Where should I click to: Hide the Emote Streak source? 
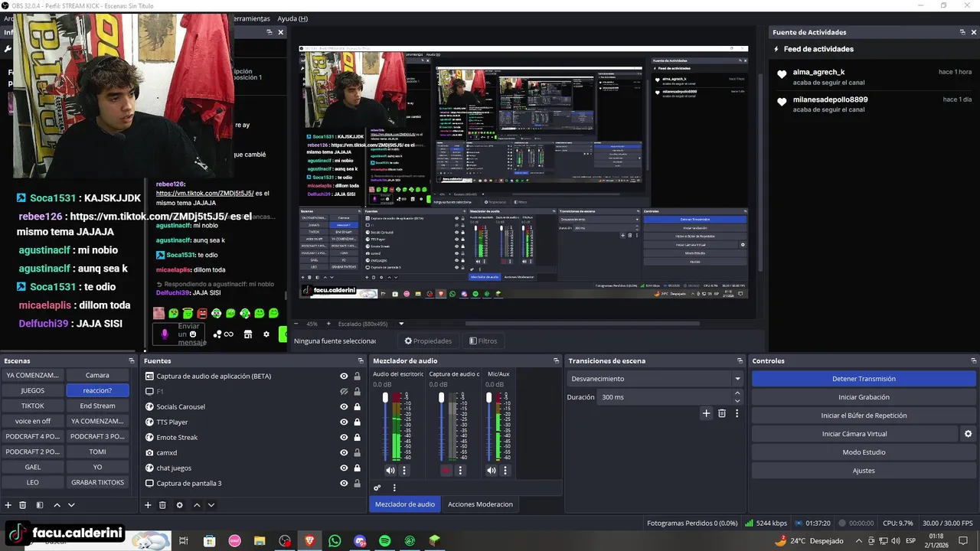point(344,438)
